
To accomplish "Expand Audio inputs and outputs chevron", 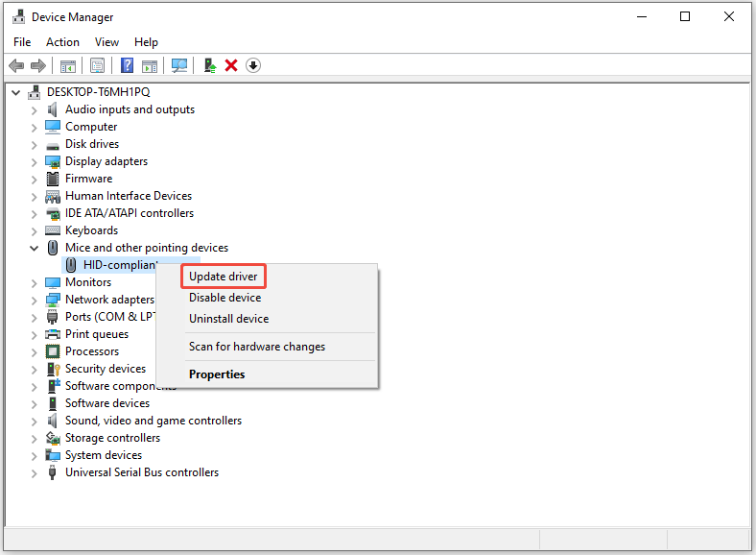I will pyautogui.click(x=34, y=110).
